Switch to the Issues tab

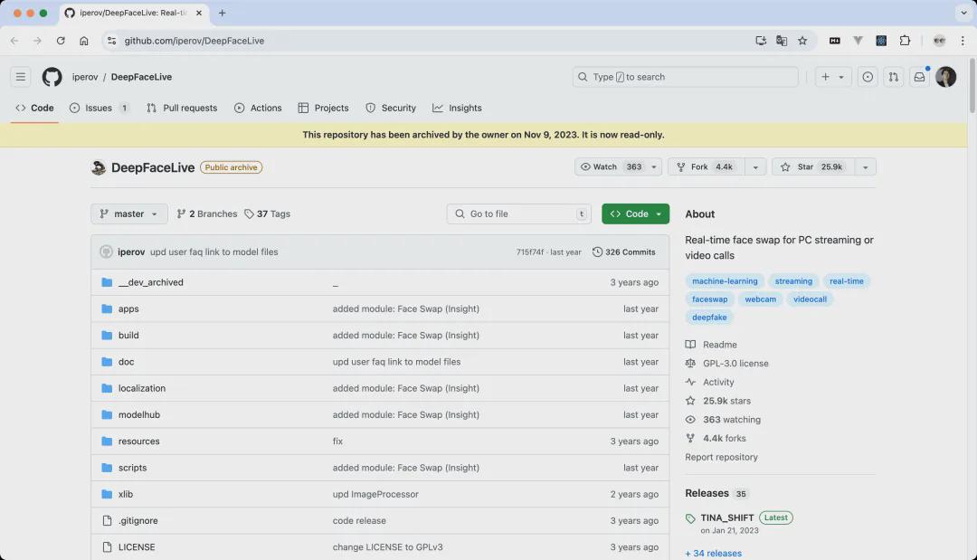pos(99,108)
